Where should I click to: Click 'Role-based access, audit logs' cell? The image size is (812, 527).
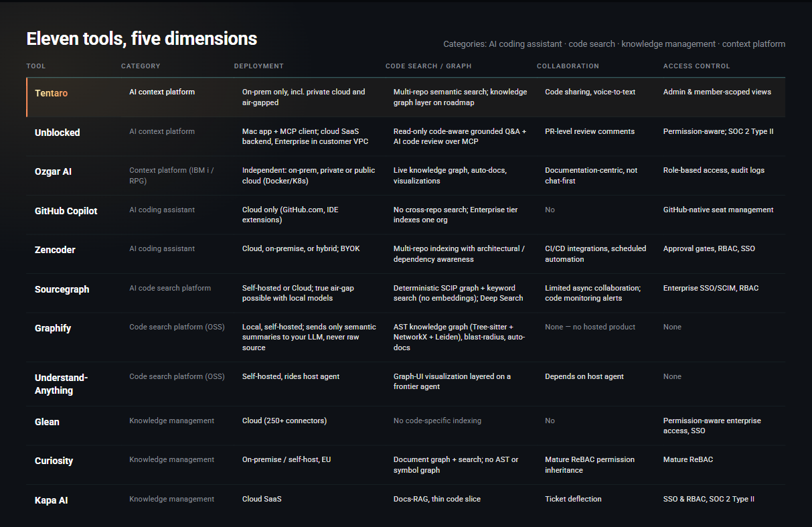click(x=714, y=170)
